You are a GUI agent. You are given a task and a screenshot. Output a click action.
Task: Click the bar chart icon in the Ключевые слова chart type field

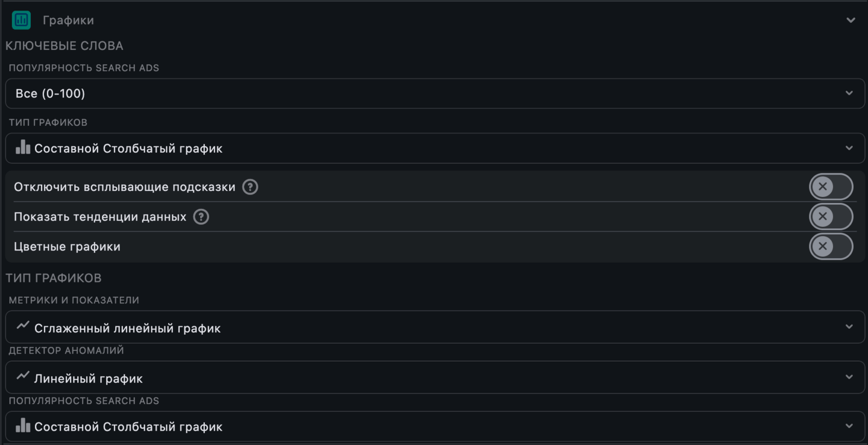[x=23, y=148]
